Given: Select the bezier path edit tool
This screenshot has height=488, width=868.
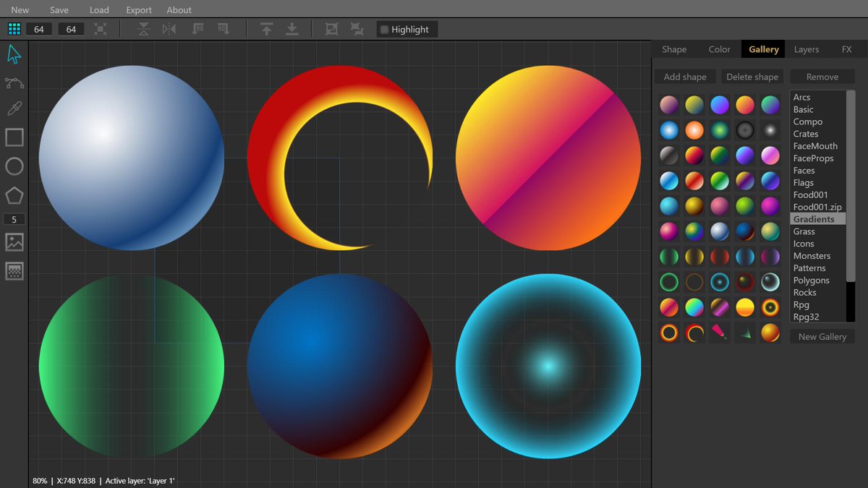Looking at the screenshot, I should tap(14, 82).
